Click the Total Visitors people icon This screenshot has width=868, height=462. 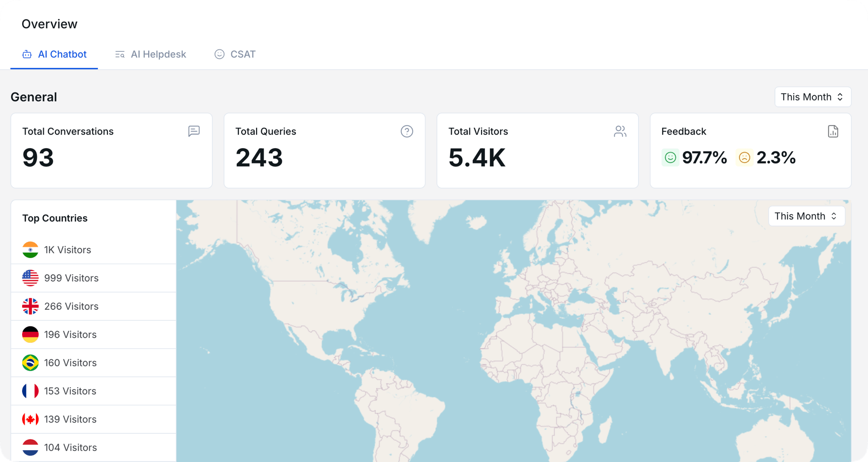tap(620, 132)
